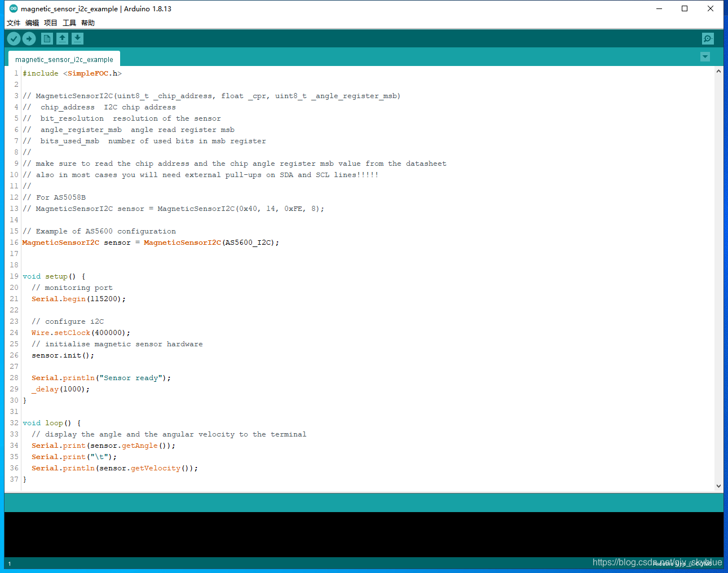Save the sketch with the Save icon
This screenshot has height=573, width=728.
tap(78, 38)
